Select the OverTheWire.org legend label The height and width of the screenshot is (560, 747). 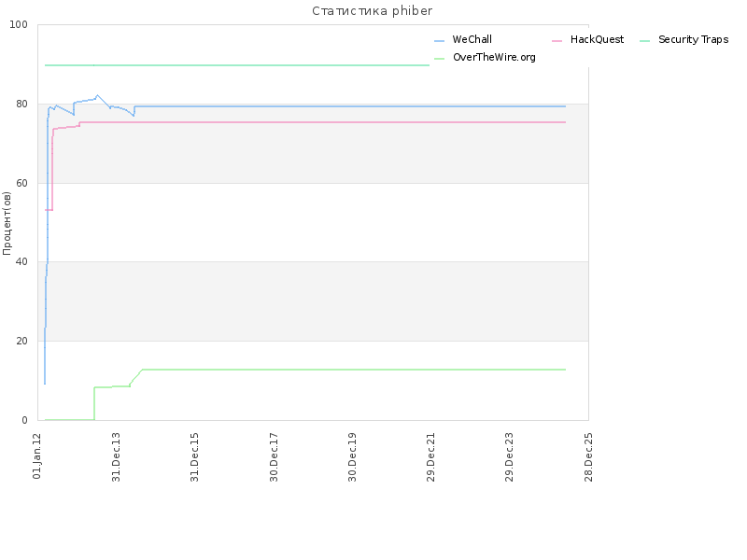click(x=494, y=57)
